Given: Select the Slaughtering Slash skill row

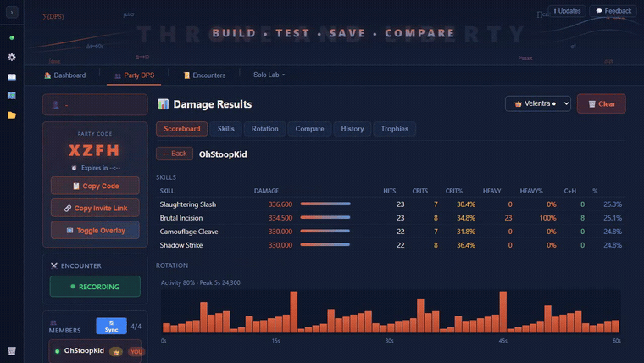Looking at the screenshot, I should (x=391, y=204).
